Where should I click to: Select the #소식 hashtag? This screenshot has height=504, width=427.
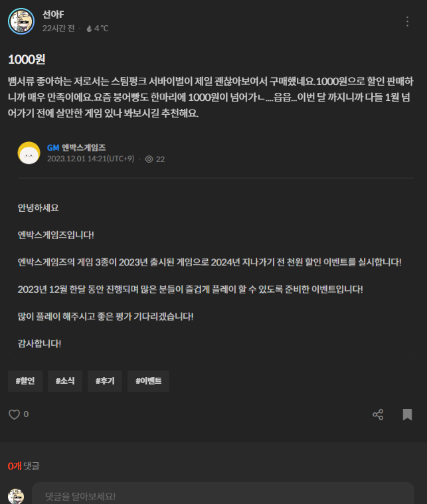[x=65, y=381]
